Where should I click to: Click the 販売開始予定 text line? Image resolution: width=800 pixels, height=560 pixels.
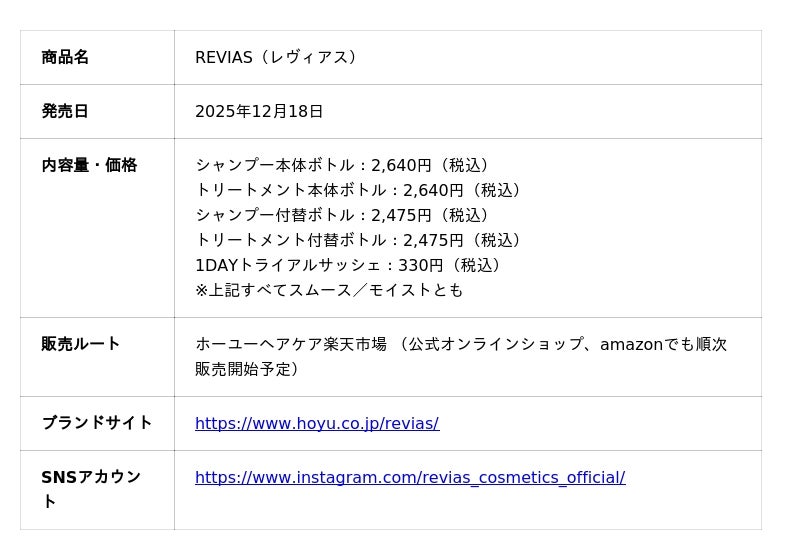[247, 369]
